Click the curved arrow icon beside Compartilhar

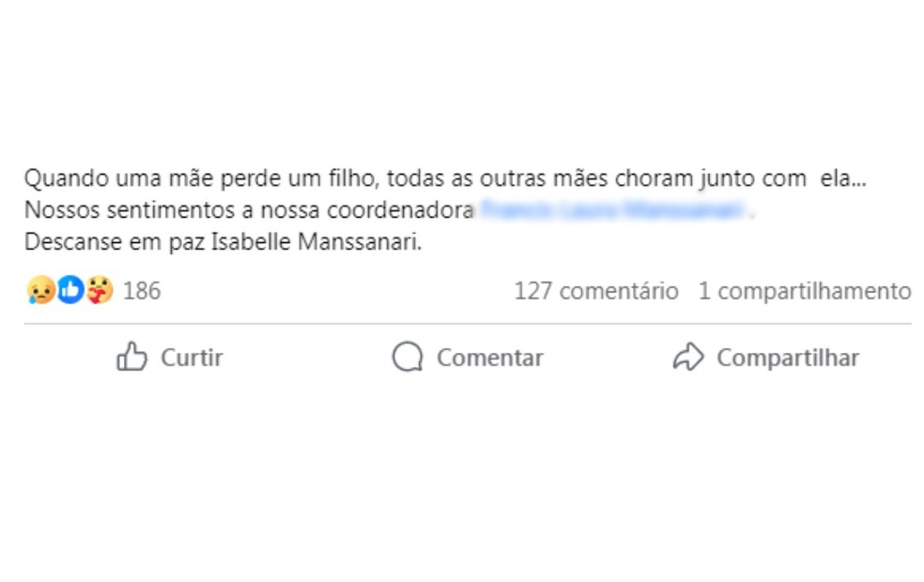(x=688, y=357)
